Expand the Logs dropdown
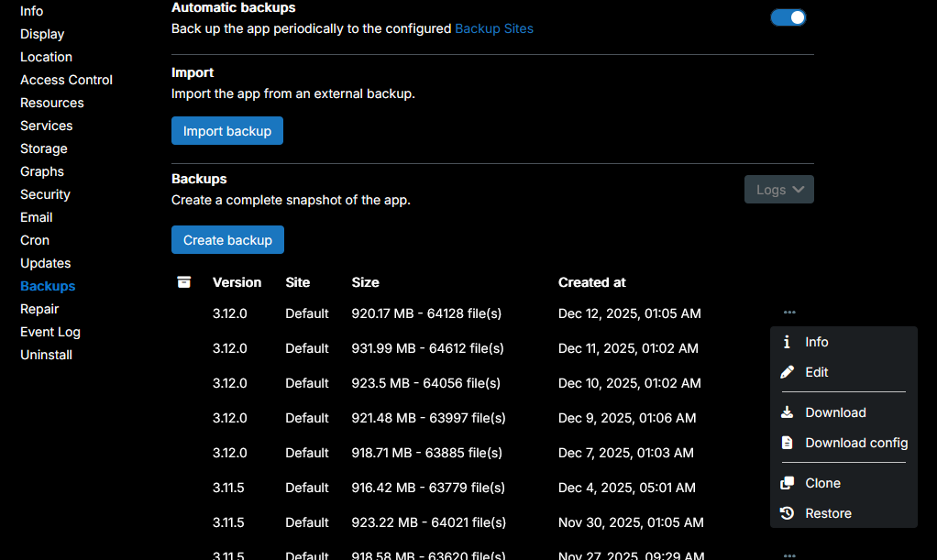The height and width of the screenshot is (560, 937). point(778,190)
